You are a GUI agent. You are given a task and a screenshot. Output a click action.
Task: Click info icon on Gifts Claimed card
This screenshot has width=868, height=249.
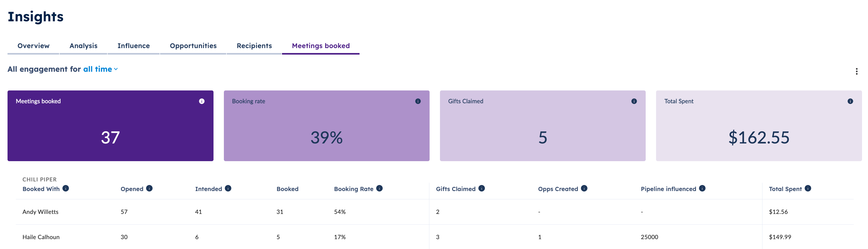[634, 101]
